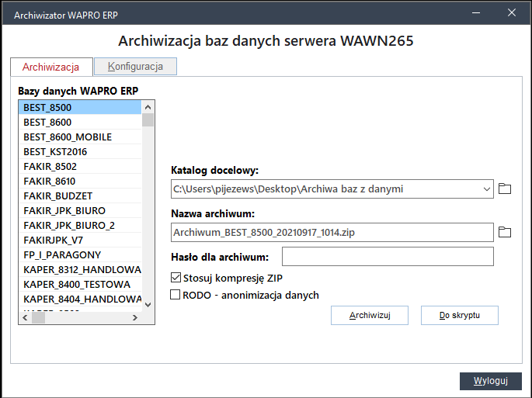
Task: Select FAKIR_JPK_BIURO database
Action: 80,210
